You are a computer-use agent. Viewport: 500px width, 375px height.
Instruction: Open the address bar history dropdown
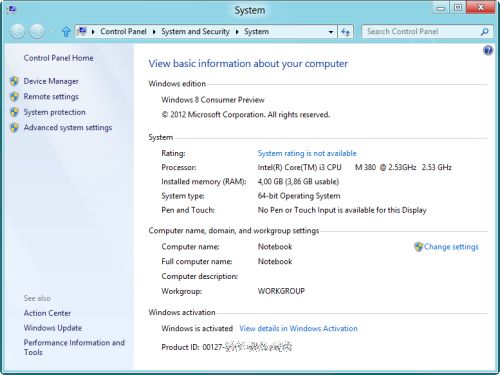pyautogui.click(x=331, y=32)
